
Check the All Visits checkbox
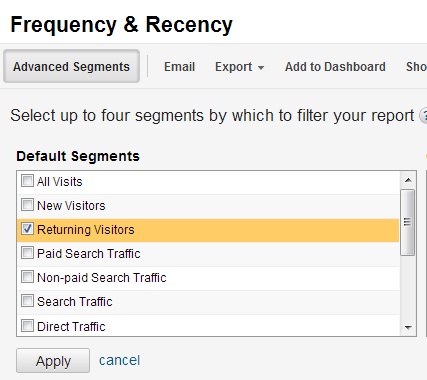tap(27, 181)
